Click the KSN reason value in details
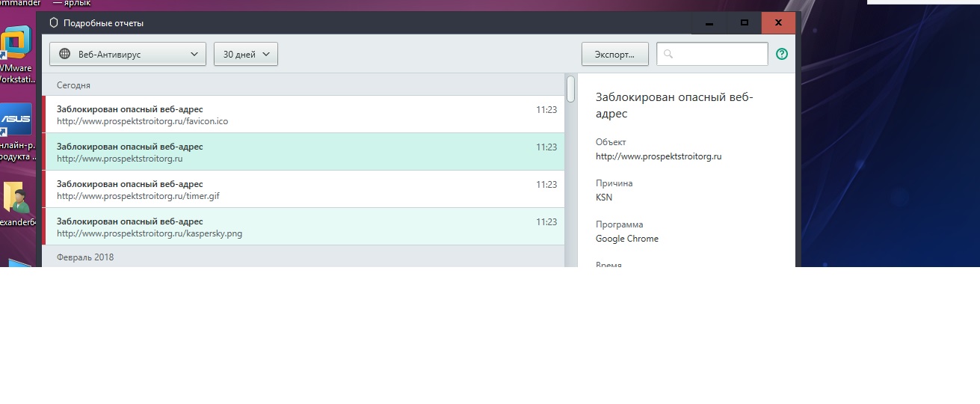 pos(604,198)
